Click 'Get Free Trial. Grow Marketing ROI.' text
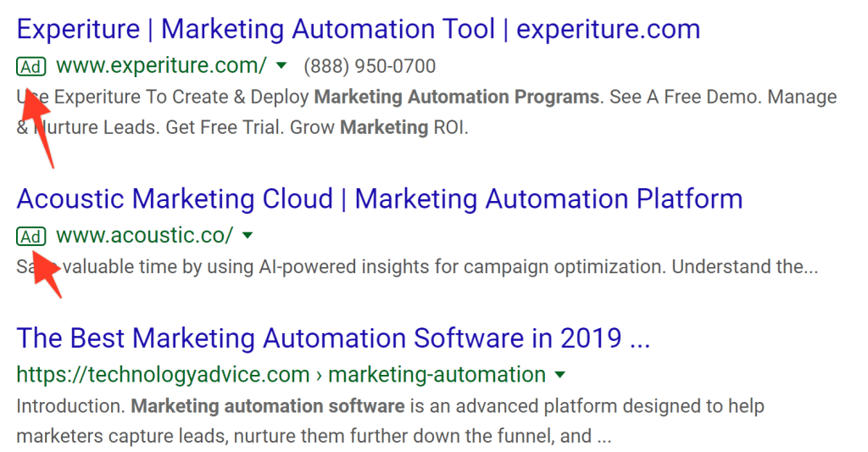The height and width of the screenshot is (452, 868). click(317, 127)
